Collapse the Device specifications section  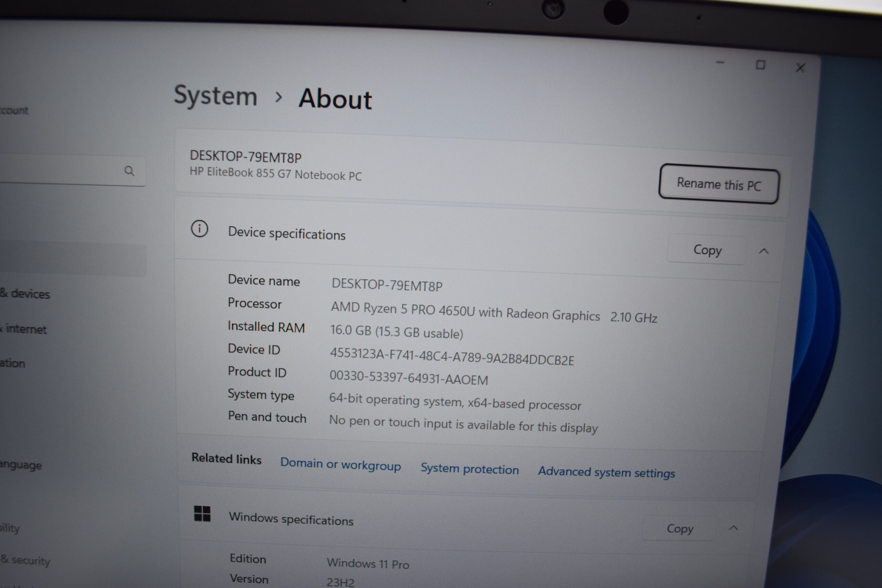pyautogui.click(x=764, y=251)
